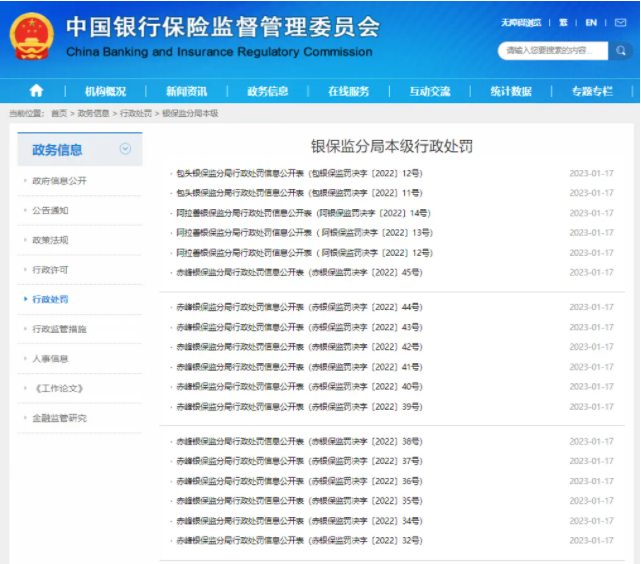
Task: Open 包头银保监分局 penalty notice 11号
Action: (x=299, y=193)
